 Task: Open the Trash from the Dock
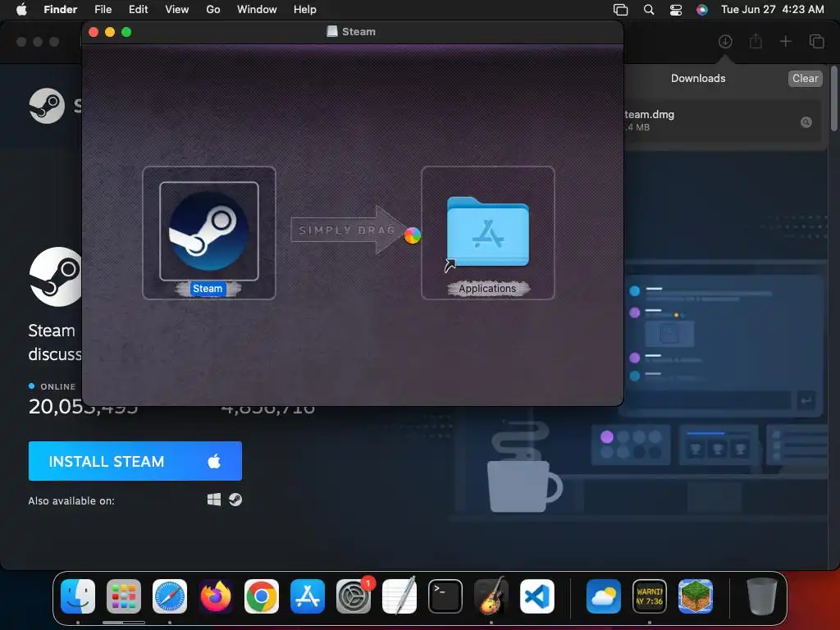[762, 596]
